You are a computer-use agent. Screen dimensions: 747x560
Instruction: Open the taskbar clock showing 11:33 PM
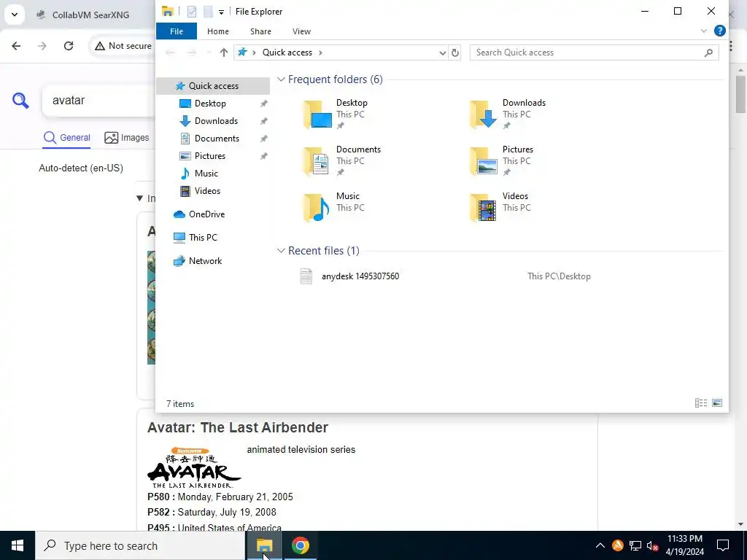684,545
